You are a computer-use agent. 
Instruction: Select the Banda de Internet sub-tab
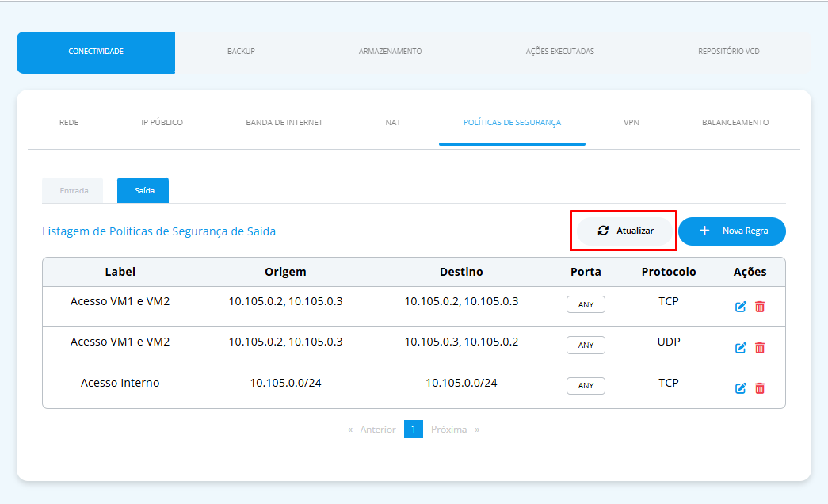coord(284,123)
